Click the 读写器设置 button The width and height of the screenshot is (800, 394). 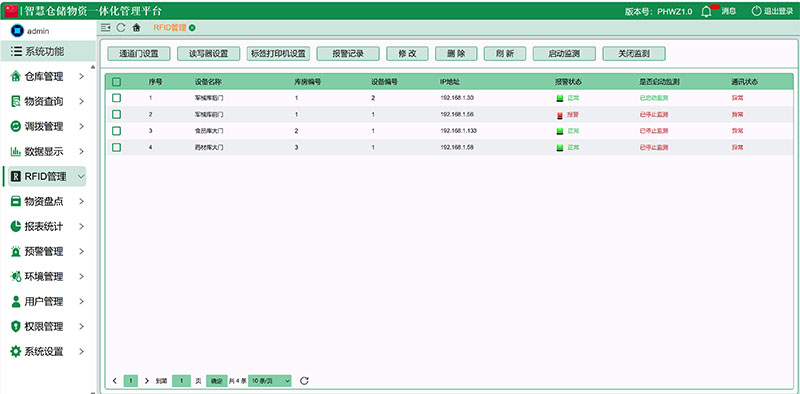point(209,54)
